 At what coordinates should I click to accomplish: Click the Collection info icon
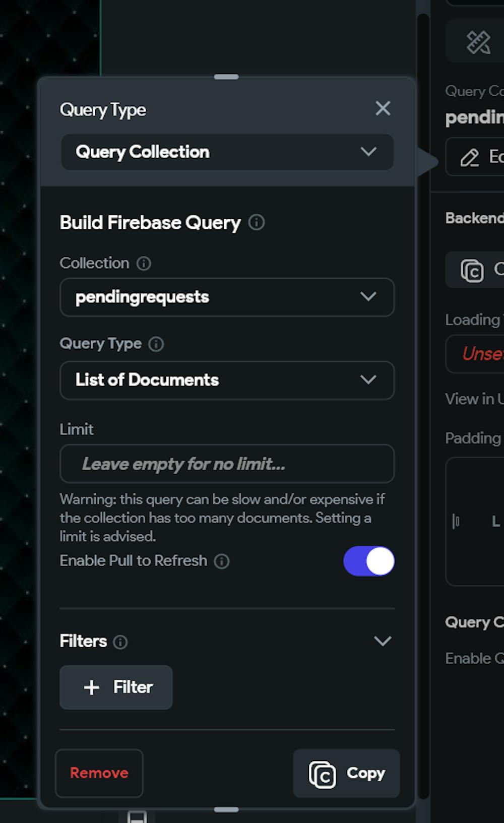[144, 263]
